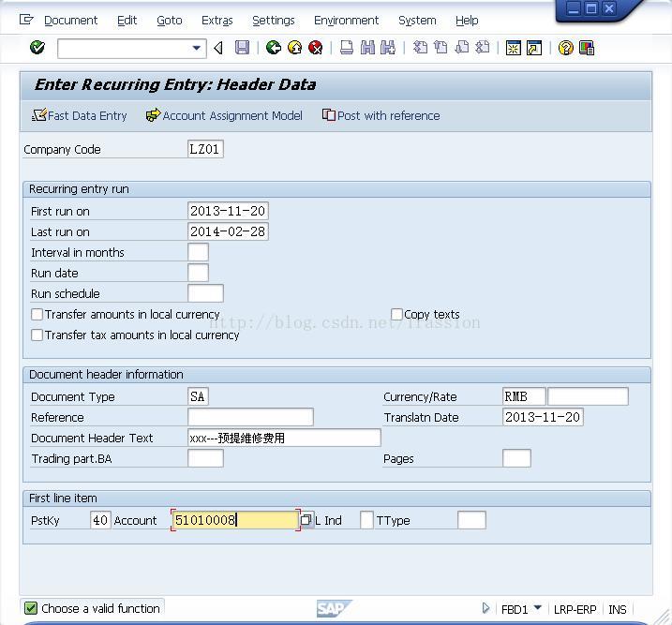Click the Translatn Date field

(543, 417)
